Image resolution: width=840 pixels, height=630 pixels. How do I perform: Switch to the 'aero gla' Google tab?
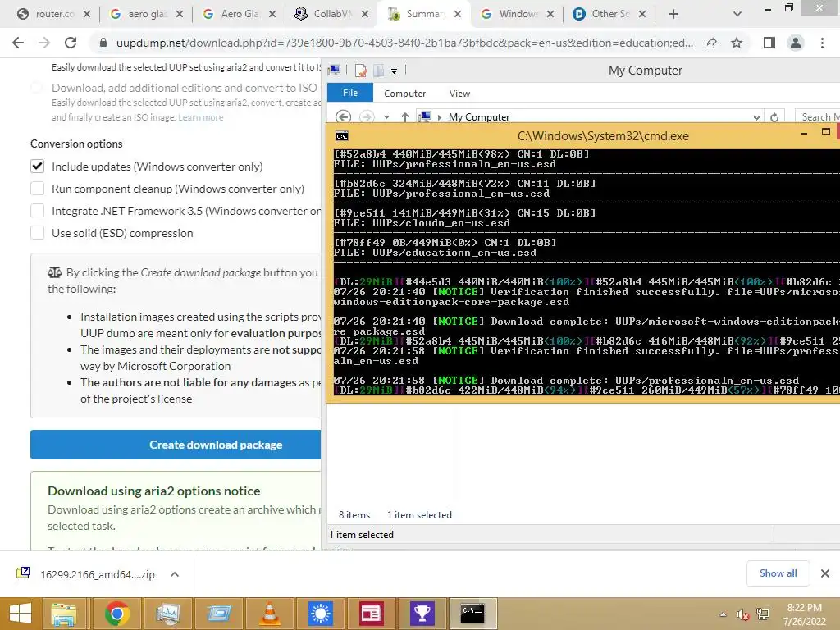[x=147, y=15]
